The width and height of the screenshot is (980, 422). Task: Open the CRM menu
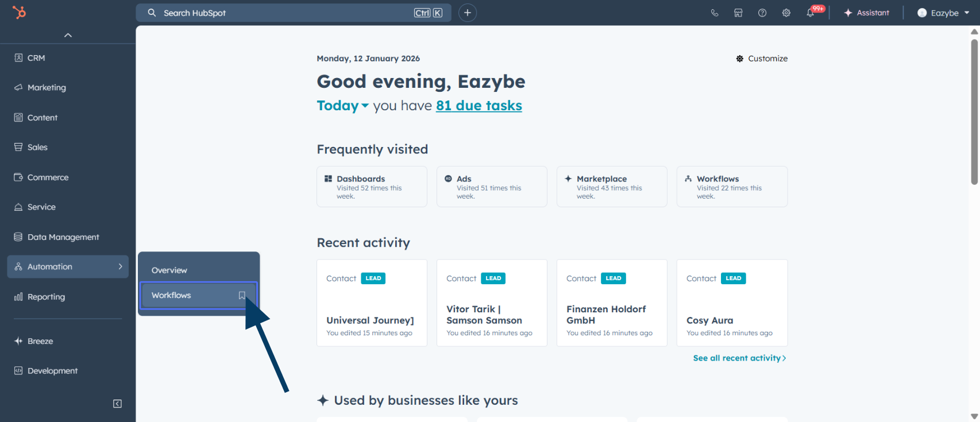point(68,58)
